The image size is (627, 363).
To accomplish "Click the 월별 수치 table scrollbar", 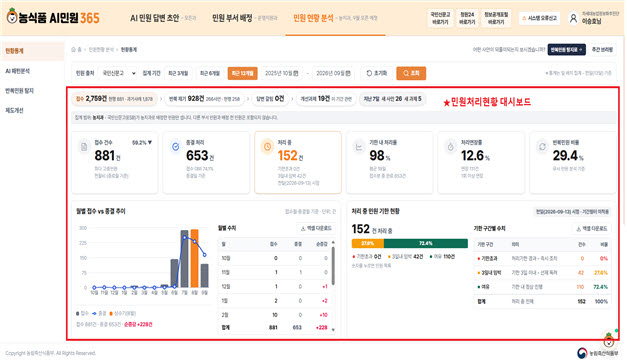I will click(333, 266).
